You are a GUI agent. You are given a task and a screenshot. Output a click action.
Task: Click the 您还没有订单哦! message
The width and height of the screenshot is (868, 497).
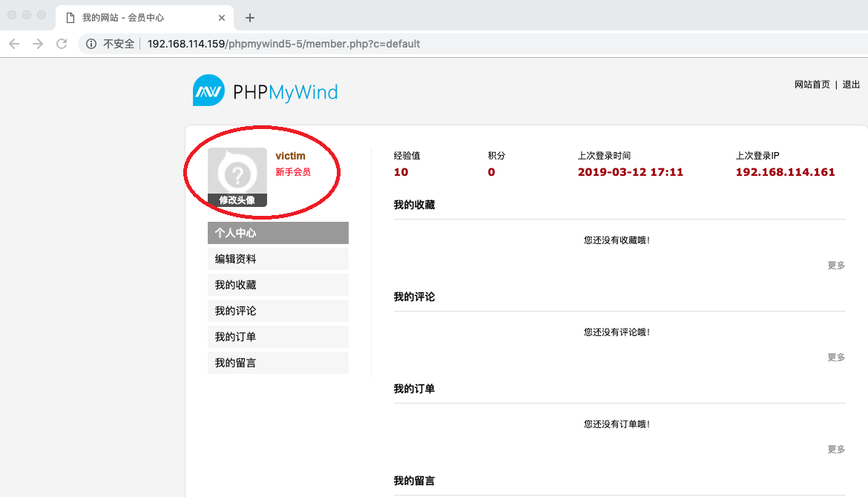click(617, 424)
